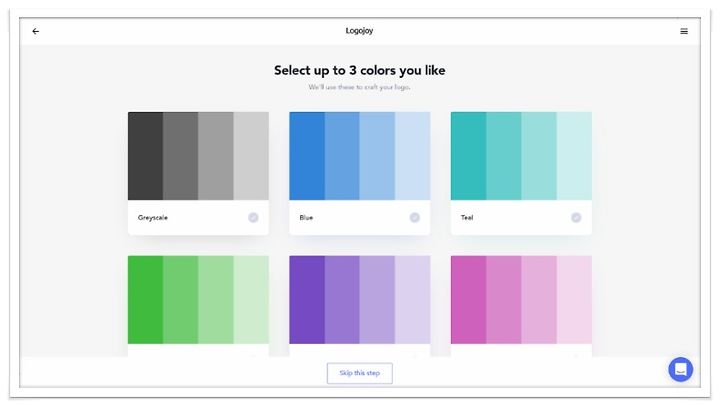
Task: Click the Greyscale palette label
Action: click(153, 218)
